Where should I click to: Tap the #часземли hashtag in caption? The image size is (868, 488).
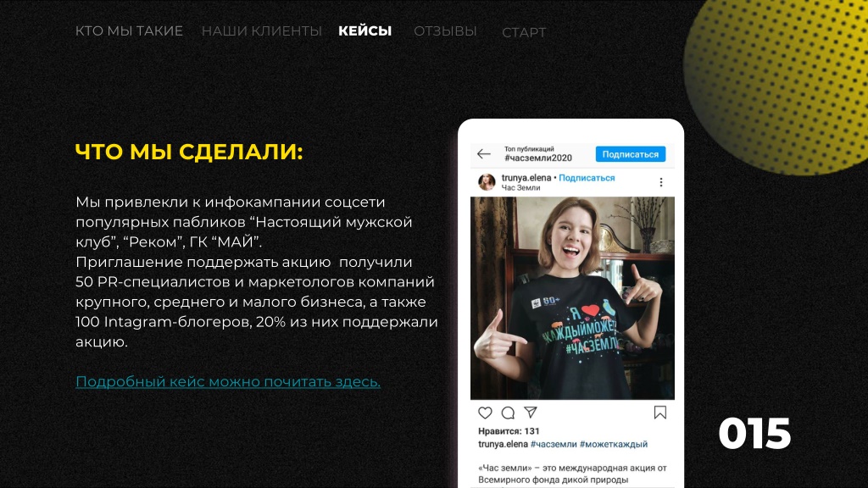554,444
